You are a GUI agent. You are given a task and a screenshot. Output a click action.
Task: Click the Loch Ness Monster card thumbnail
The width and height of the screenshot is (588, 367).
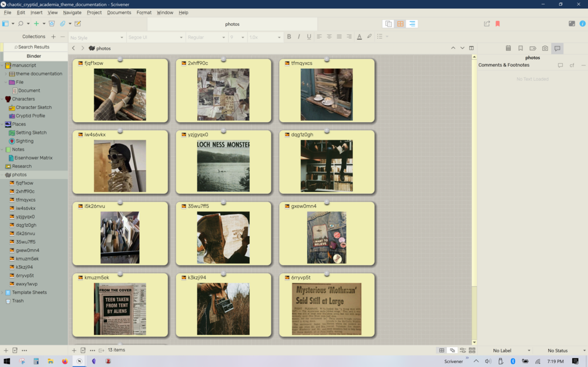click(223, 166)
